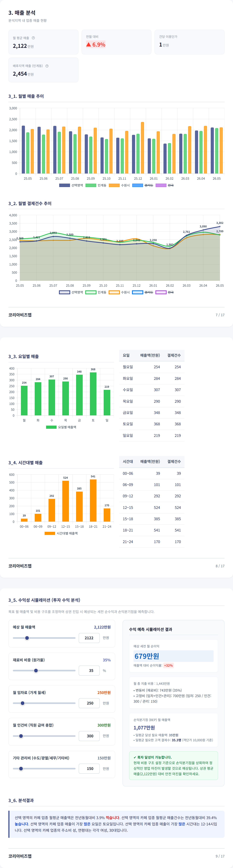Toggle 수원시 legend in 월별 결제건수 추이 chart
The image size is (233, 868).
(x=119, y=292)
